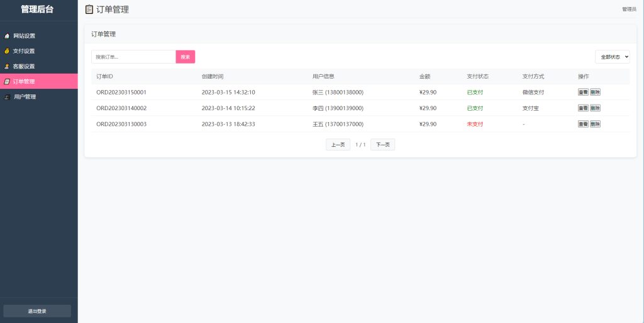
Task: Click the pink 搜索 button
Action: coord(186,57)
